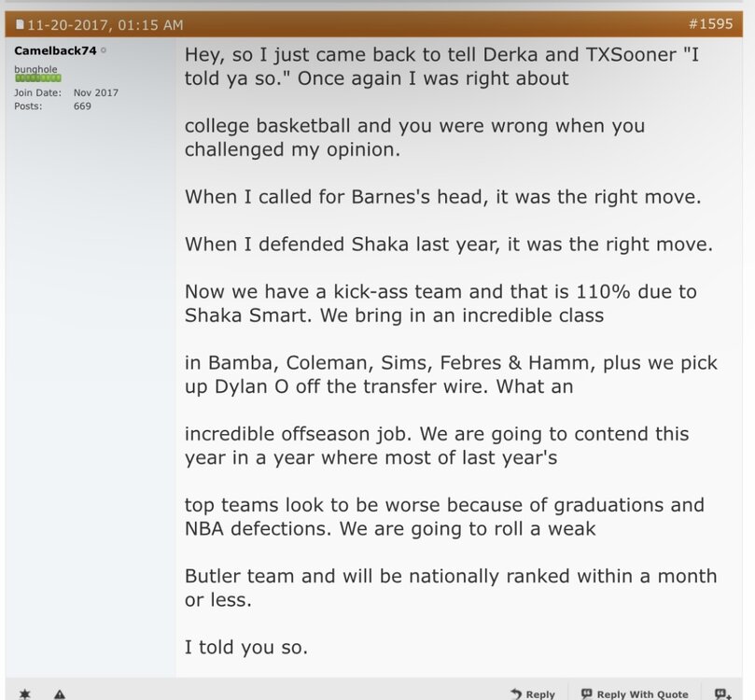Click the final "I told you so." line
Screen dimensions: 755x700
(x=247, y=647)
